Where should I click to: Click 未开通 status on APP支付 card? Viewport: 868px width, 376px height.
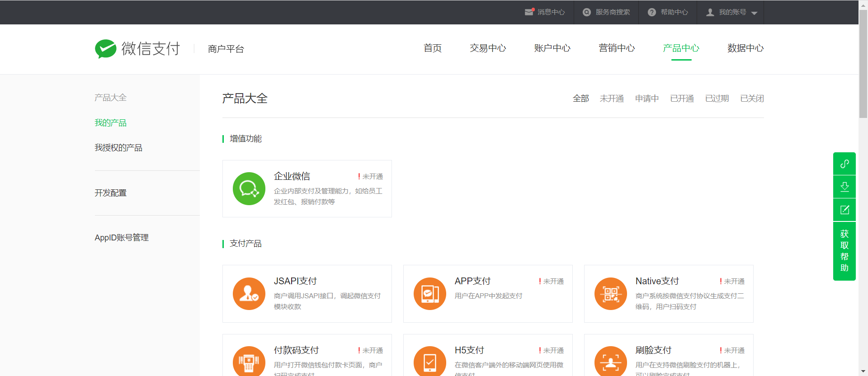point(551,282)
